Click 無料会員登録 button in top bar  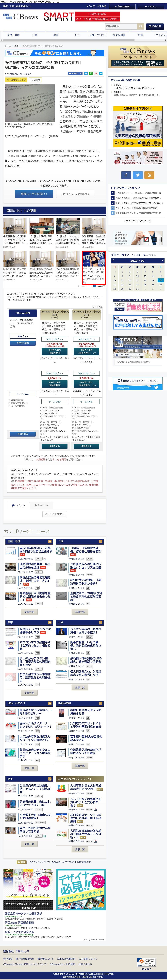(123, 6)
